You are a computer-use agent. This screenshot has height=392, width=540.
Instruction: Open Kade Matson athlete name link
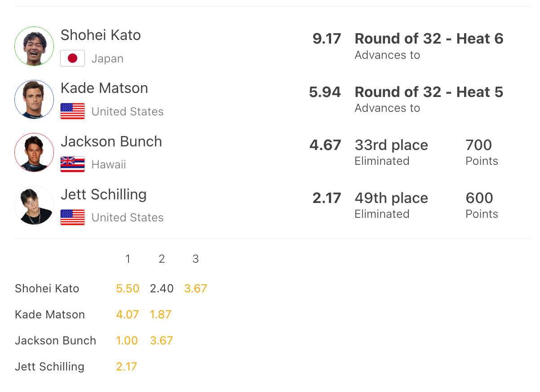click(x=104, y=88)
